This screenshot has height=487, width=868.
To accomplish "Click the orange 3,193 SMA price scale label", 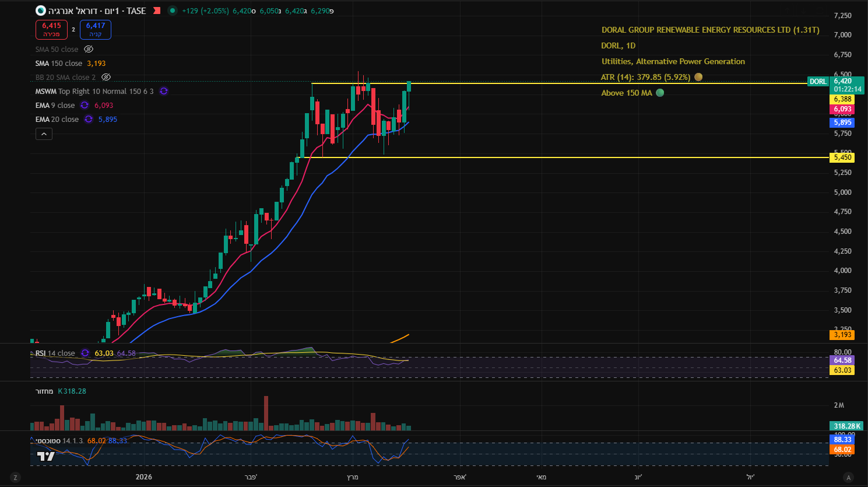I will click(x=842, y=335).
